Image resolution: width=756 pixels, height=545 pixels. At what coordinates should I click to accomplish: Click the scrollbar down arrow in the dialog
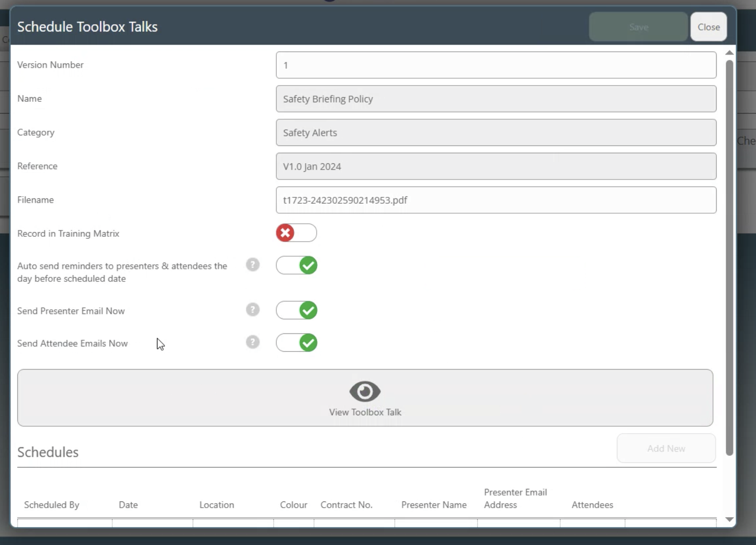coord(729,519)
